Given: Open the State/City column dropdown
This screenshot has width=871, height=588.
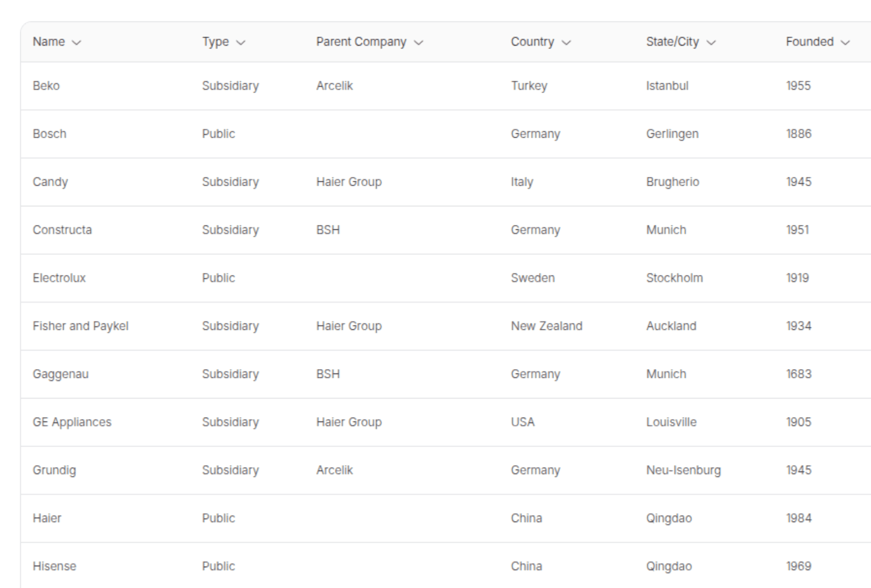Looking at the screenshot, I should pos(712,41).
